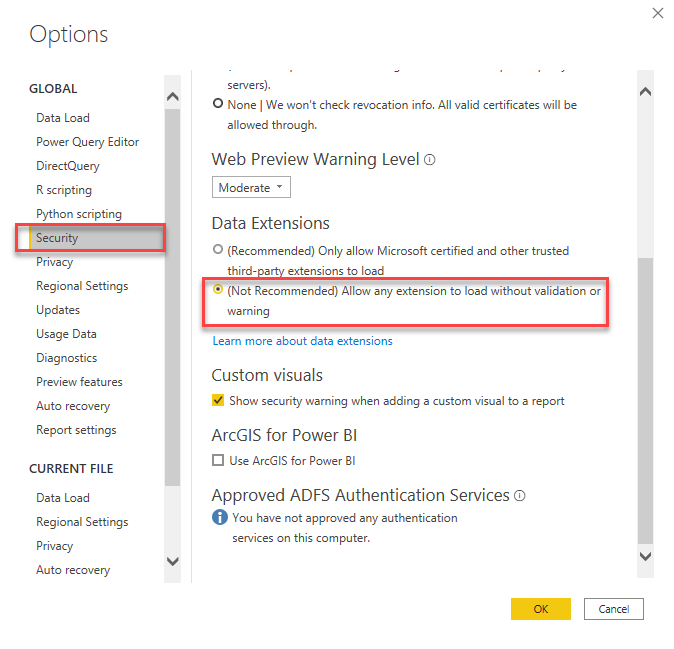Click info icon beside Web Preview Warning Level
The image size is (674, 649).
pyautogui.click(x=430, y=160)
